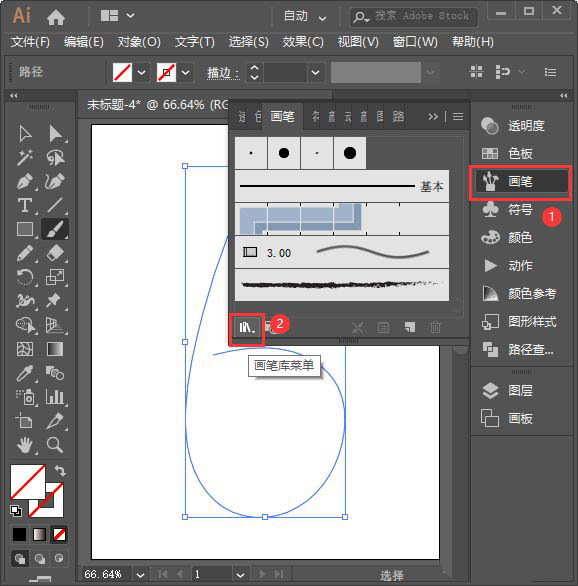Select the Rectangle tool
Image resolution: width=578 pixels, height=586 pixels.
coord(25,229)
